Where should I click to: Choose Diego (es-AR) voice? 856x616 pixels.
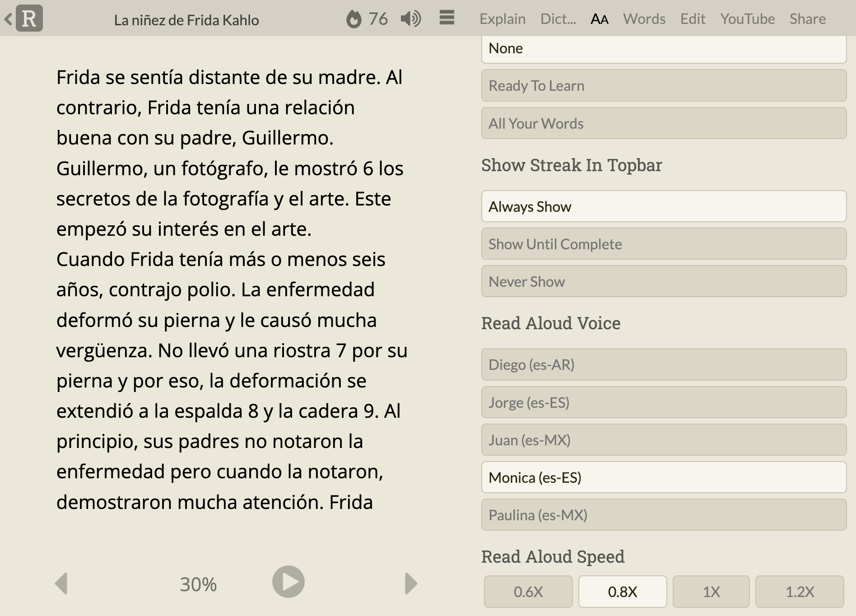click(663, 364)
